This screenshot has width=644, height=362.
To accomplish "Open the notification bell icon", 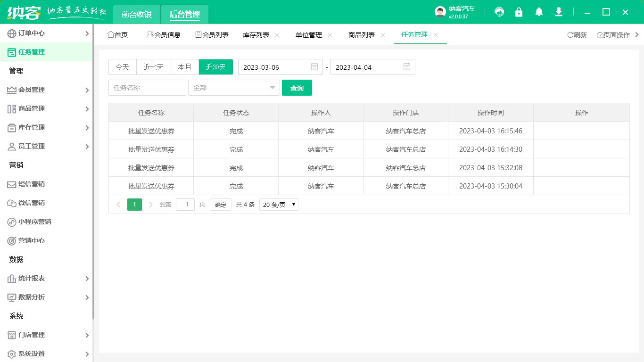I will (538, 12).
